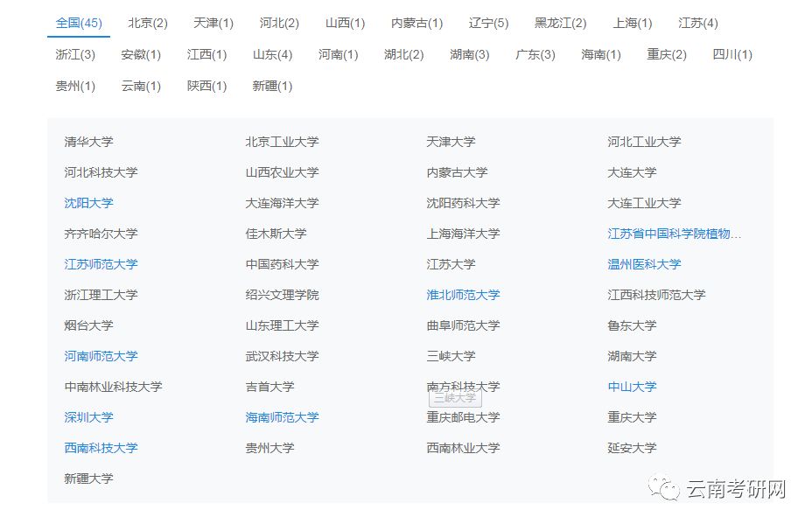Open 绍兴文理学院 entry
The image size is (812, 524).
282,295
